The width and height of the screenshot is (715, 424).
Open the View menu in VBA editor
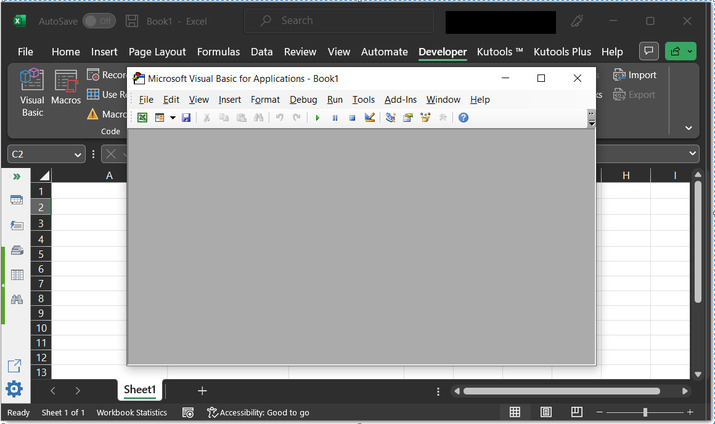pos(199,99)
